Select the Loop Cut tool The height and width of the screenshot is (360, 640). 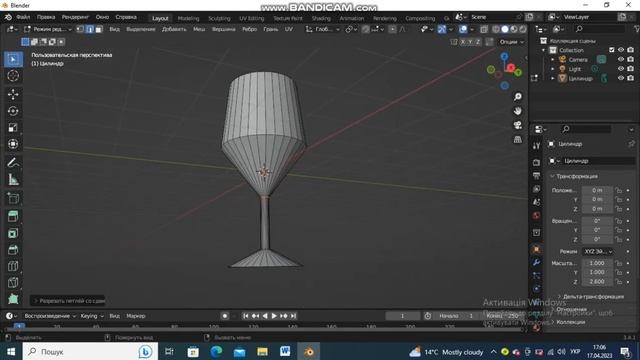13,266
